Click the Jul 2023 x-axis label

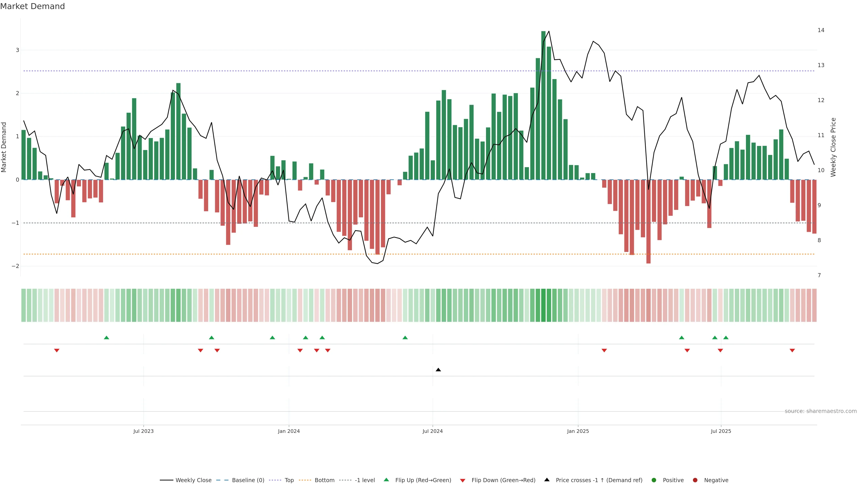143,431
